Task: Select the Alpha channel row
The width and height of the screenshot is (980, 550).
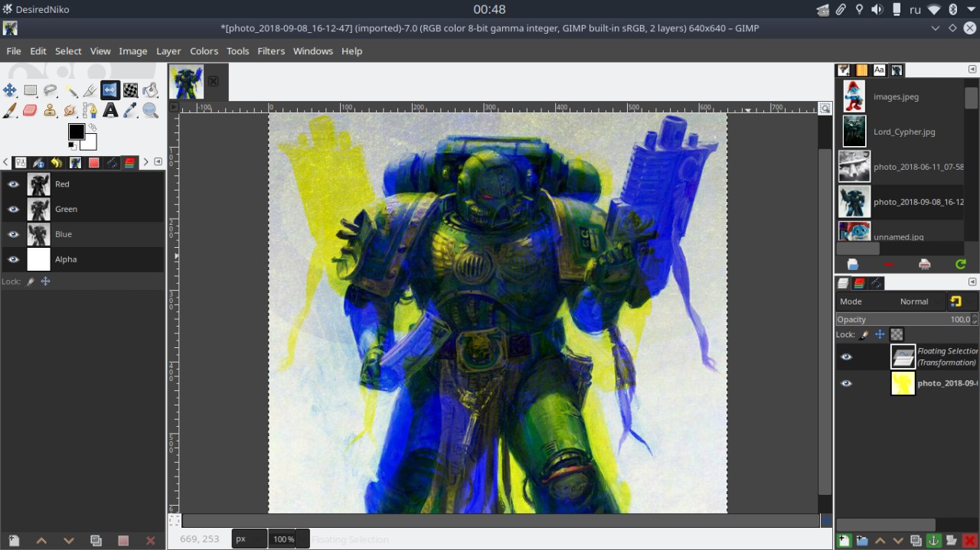Action: coord(83,259)
